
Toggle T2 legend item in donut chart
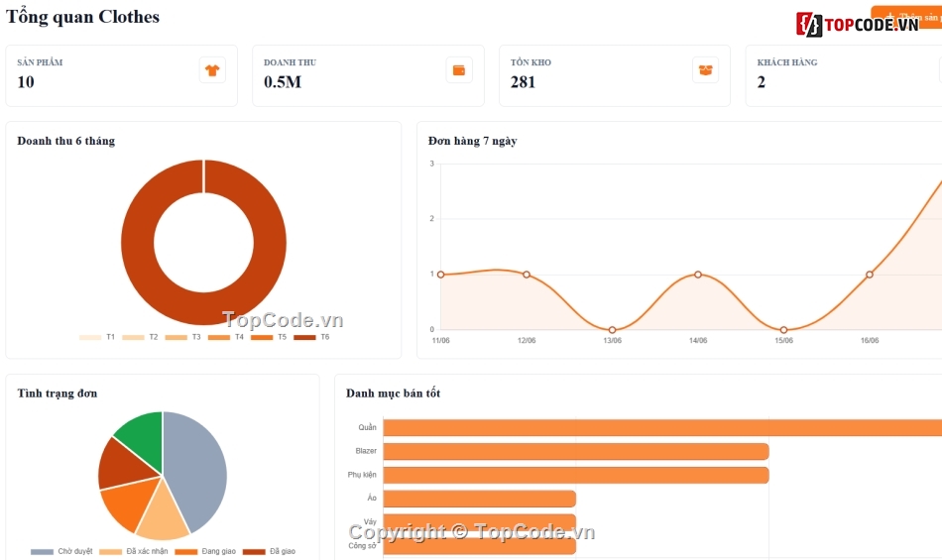(x=140, y=337)
